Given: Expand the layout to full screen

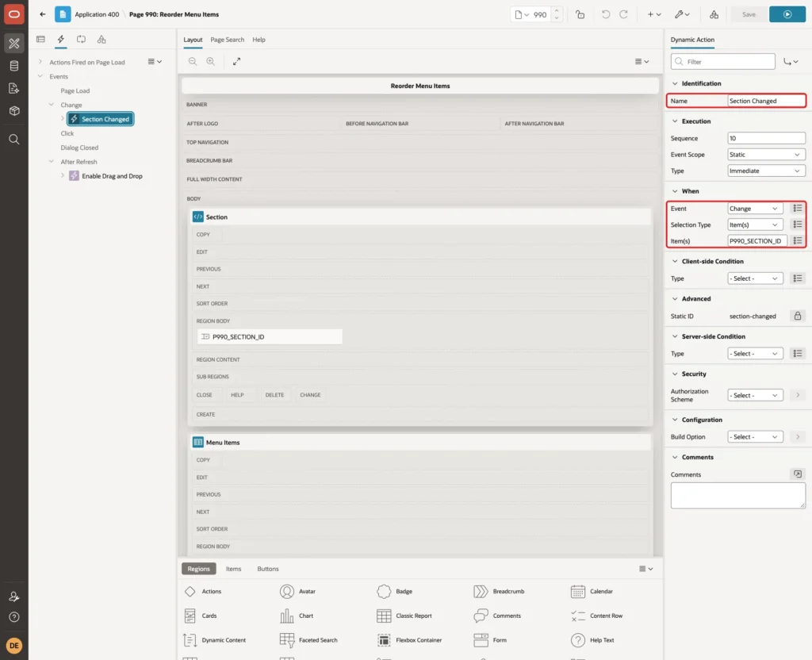Looking at the screenshot, I should pyautogui.click(x=236, y=61).
